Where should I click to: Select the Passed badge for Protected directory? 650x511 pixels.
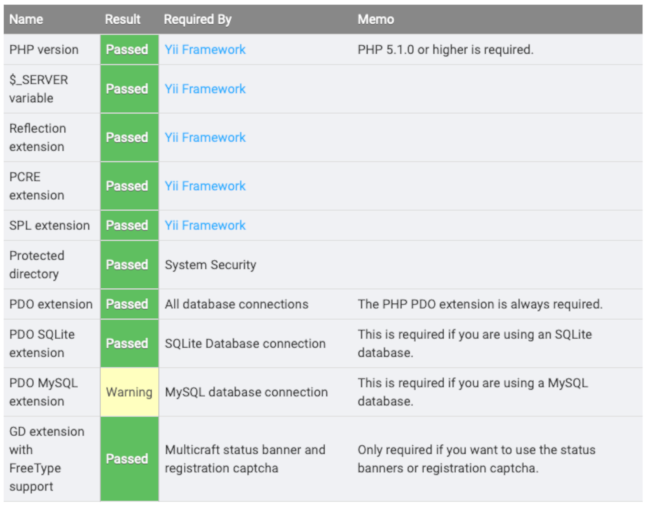128,265
